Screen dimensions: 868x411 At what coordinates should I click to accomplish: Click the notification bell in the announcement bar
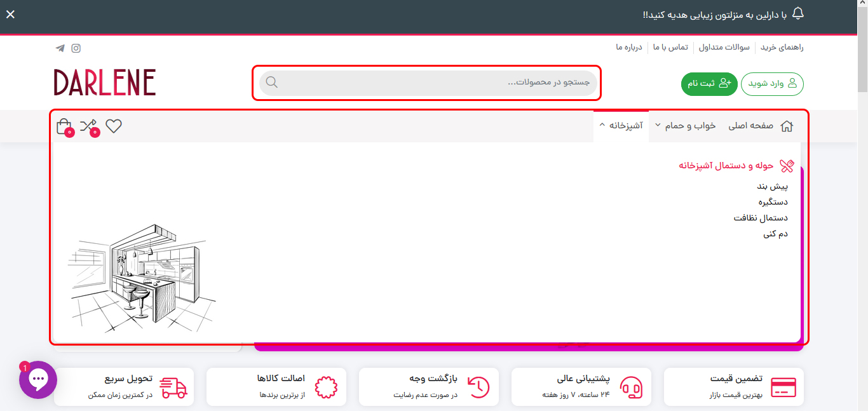point(799,15)
